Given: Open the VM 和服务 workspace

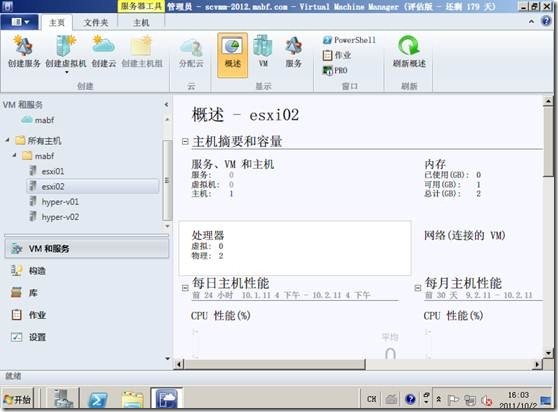Looking at the screenshot, I should pyautogui.click(x=86, y=248).
